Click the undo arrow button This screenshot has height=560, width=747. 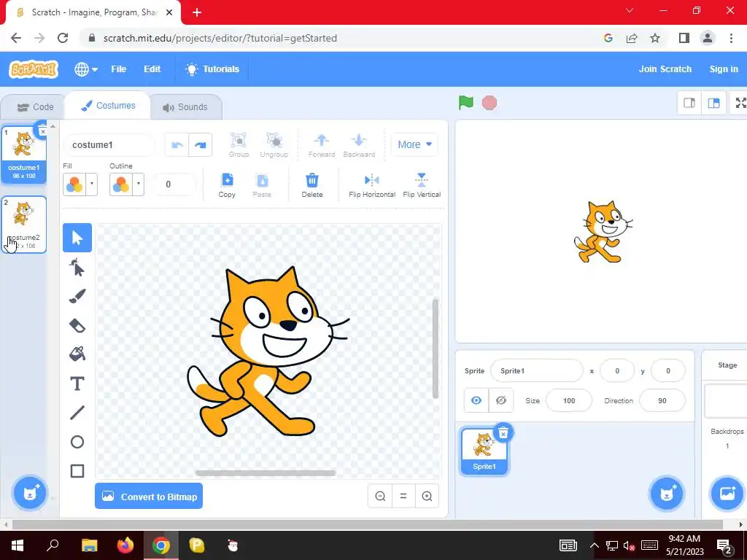177,145
